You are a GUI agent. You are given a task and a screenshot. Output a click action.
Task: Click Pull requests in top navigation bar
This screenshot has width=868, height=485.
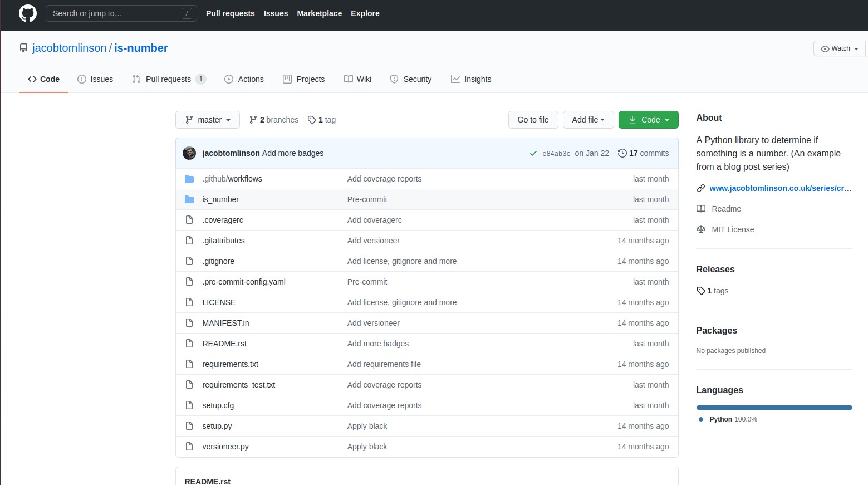pyautogui.click(x=231, y=13)
